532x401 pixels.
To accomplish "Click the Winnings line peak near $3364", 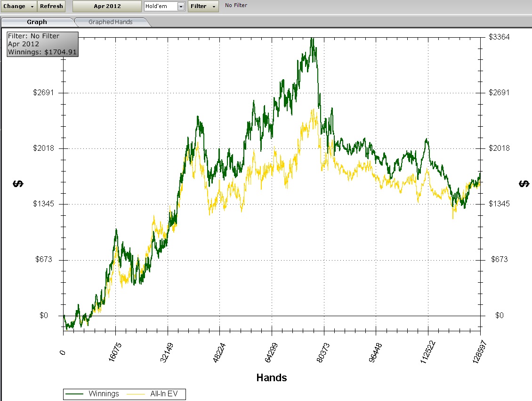I will tap(312, 40).
